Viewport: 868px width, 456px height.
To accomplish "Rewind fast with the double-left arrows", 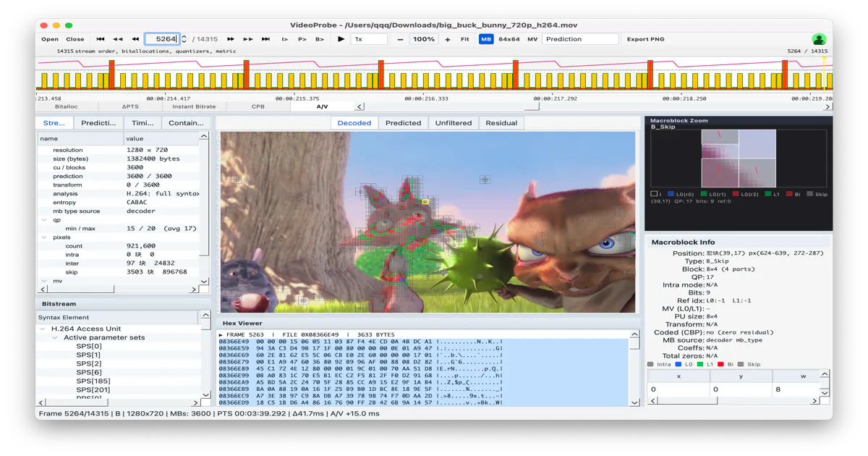I will tap(118, 39).
